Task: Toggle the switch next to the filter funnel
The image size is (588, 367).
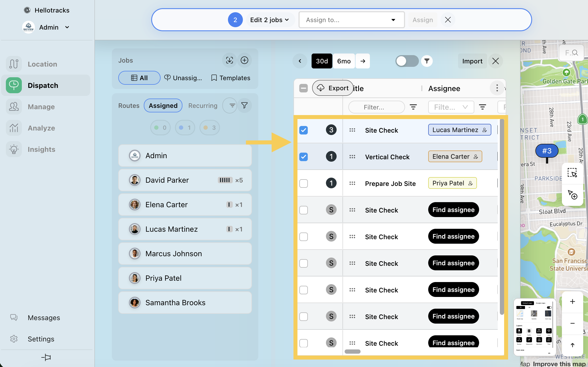Action: (x=406, y=61)
